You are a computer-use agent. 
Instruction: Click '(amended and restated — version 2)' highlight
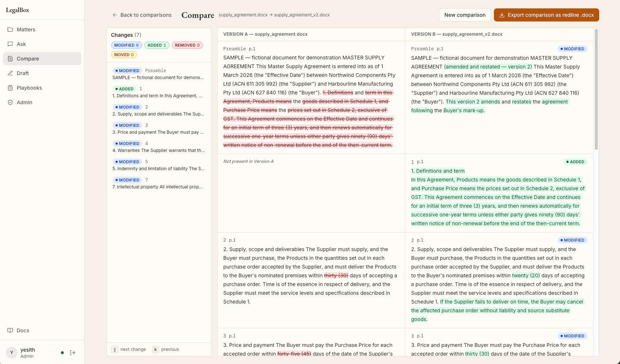(488, 67)
